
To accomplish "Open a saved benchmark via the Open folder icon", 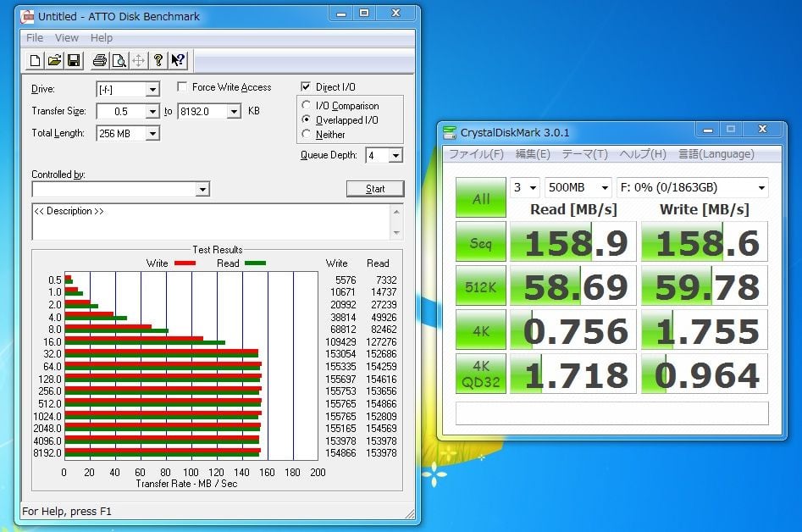I will [x=54, y=61].
